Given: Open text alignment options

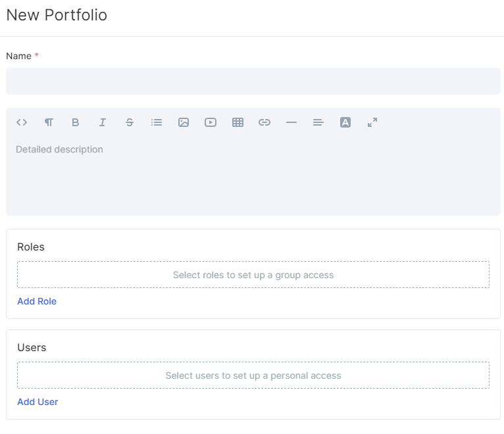Looking at the screenshot, I should tap(318, 122).
